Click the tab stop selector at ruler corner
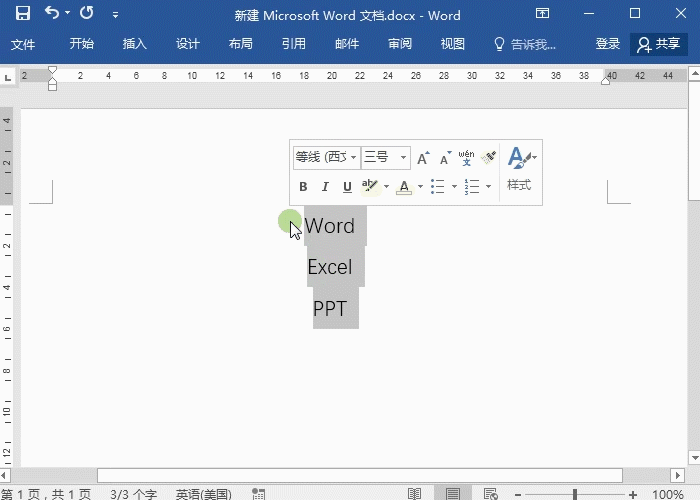The width and height of the screenshot is (700, 500). 8,78
